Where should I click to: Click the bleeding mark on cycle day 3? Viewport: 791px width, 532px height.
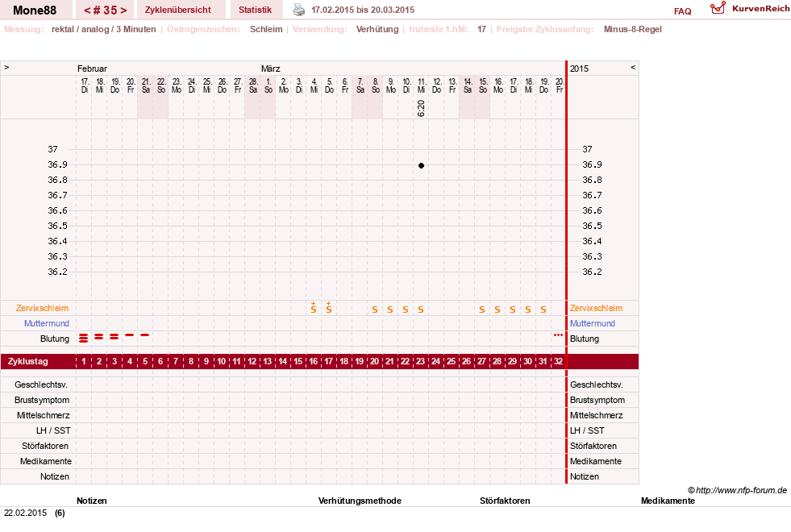tap(114, 336)
